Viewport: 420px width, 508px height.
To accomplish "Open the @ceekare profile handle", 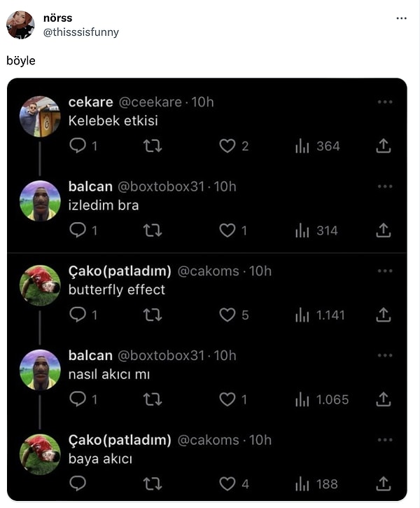I will [x=150, y=102].
